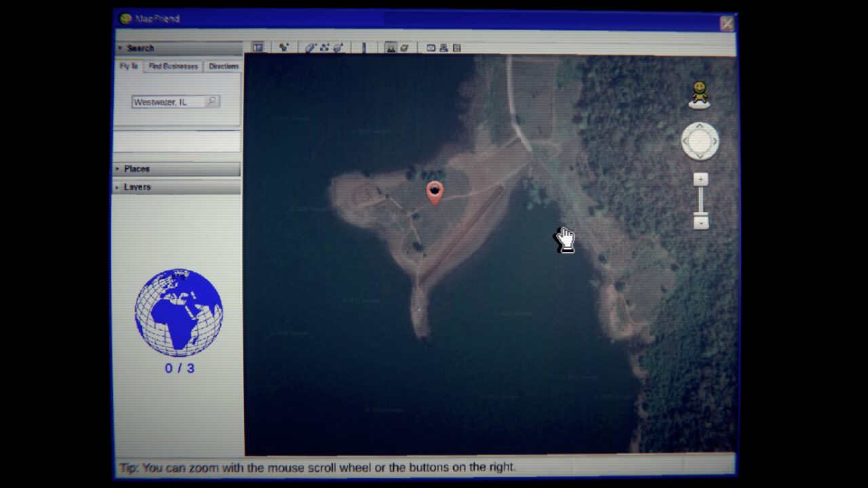
Task: Click the print toolbar icon
Action: coord(443,47)
